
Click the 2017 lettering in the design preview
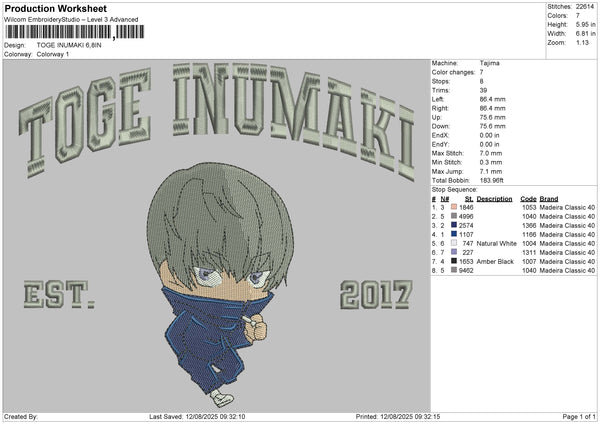click(x=376, y=295)
